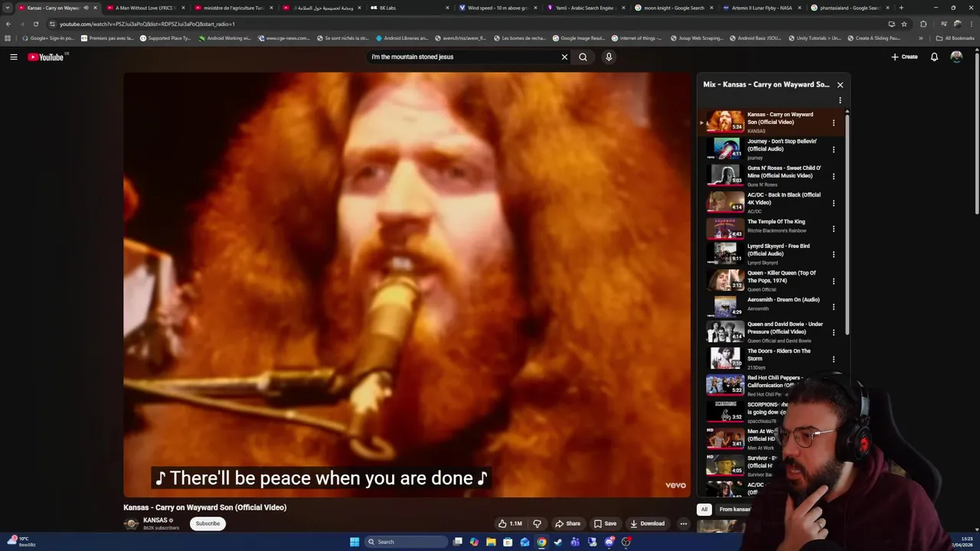Click the Aerosmith Dream On (Audio) title

783,300
